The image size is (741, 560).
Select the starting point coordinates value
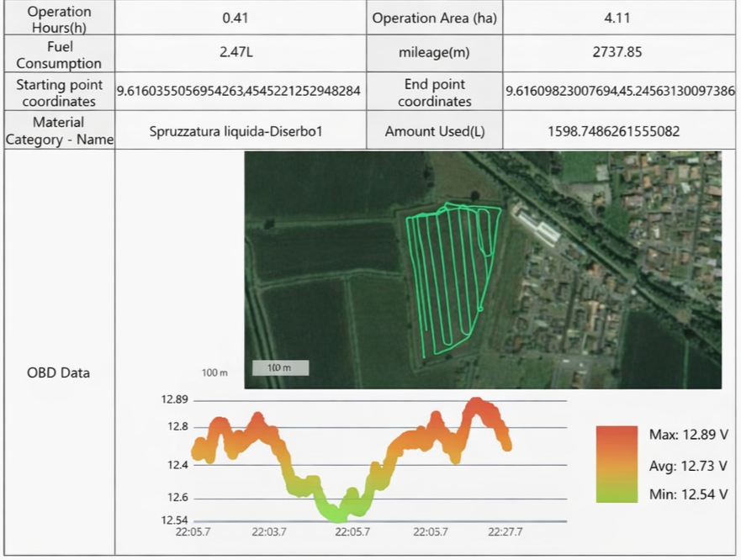[x=240, y=91]
